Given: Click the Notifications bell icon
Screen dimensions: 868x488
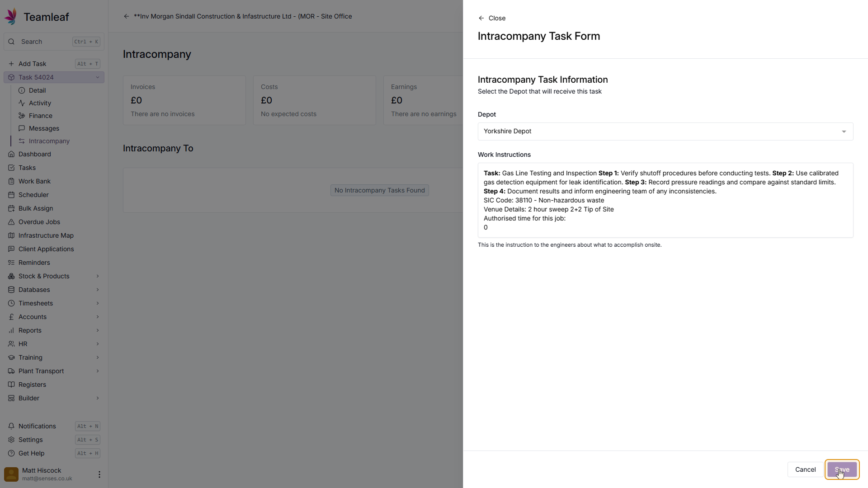Looking at the screenshot, I should point(11,426).
